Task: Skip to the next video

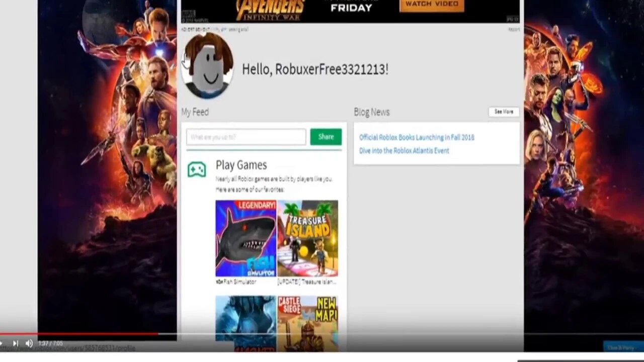Action: click(15, 343)
